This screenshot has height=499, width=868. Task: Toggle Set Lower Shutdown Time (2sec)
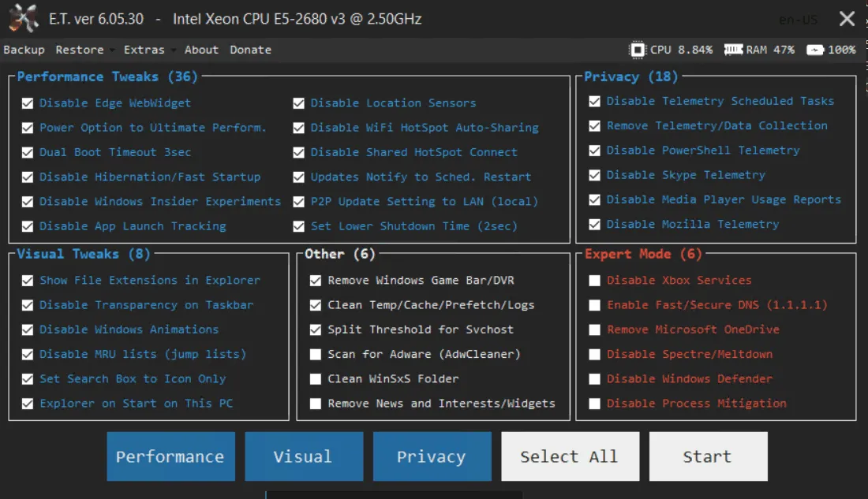point(298,226)
